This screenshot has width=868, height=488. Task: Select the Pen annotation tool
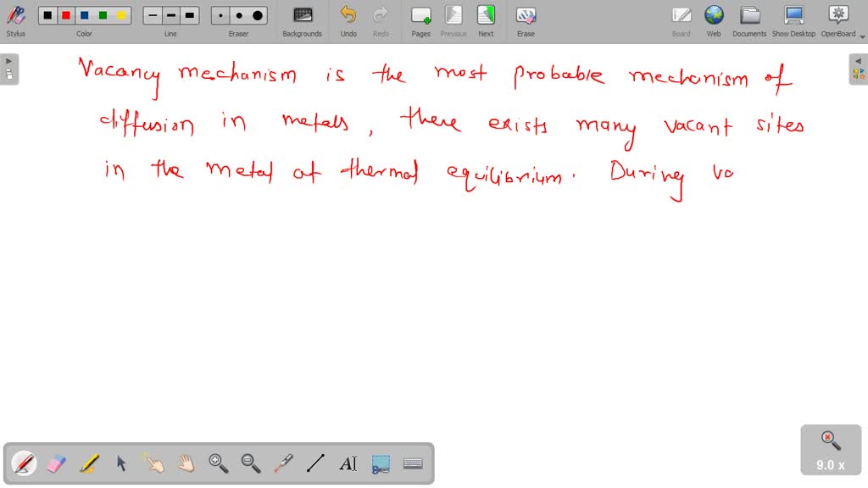pyautogui.click(x=23, y=463)
